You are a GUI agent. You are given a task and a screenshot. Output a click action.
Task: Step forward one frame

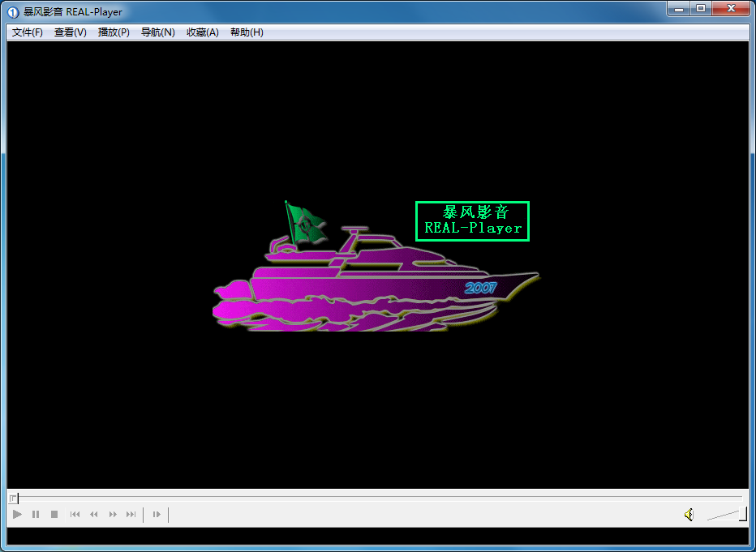[157, 515]
